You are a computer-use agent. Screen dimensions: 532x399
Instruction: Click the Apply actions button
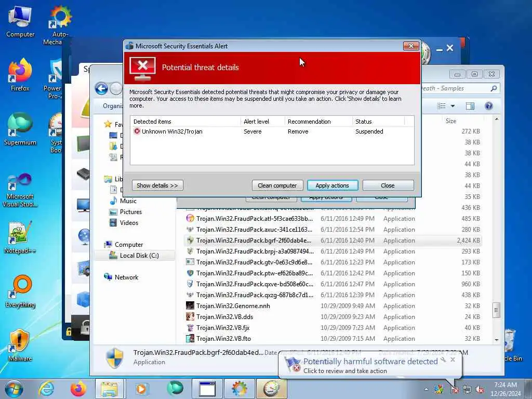(332, 185)
